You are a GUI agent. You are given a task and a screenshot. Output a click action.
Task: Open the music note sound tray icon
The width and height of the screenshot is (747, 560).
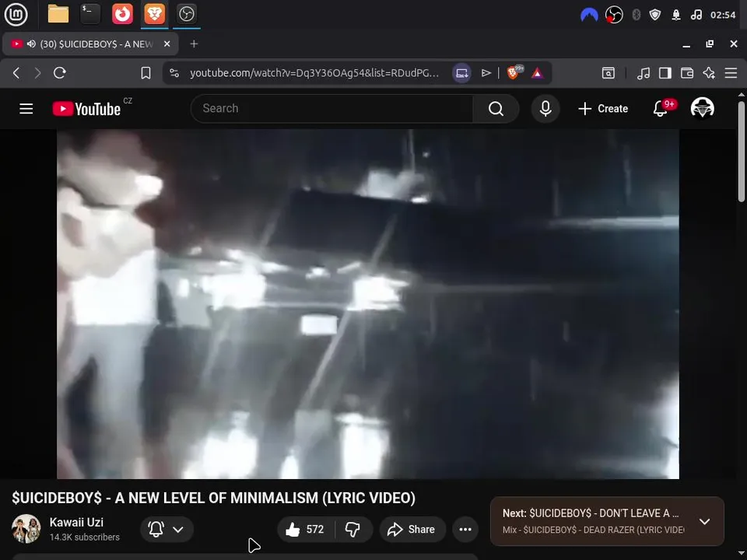tap(696, 15)
